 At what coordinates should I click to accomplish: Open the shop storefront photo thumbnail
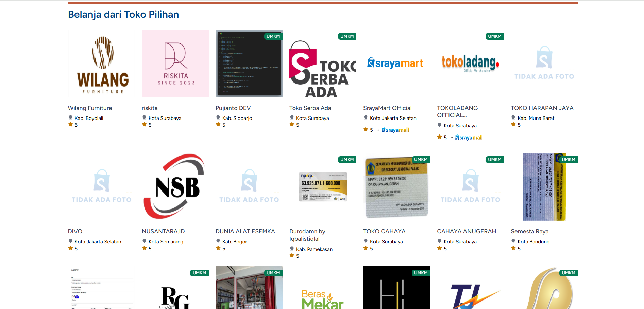coord(249,288)
